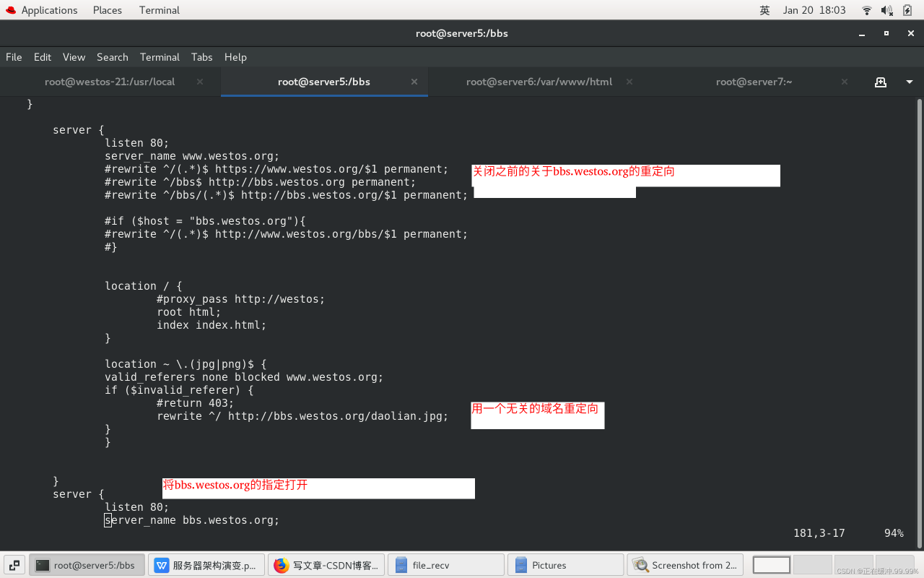Image resolution: width=924 pixels, height=578 pixels.
Task: Expand the tab list dropdown arrow
Action: point(910,82)
